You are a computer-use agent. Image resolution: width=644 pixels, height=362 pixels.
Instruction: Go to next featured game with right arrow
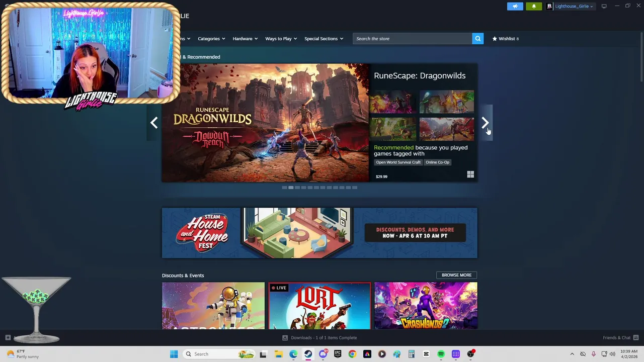point(485,123)
